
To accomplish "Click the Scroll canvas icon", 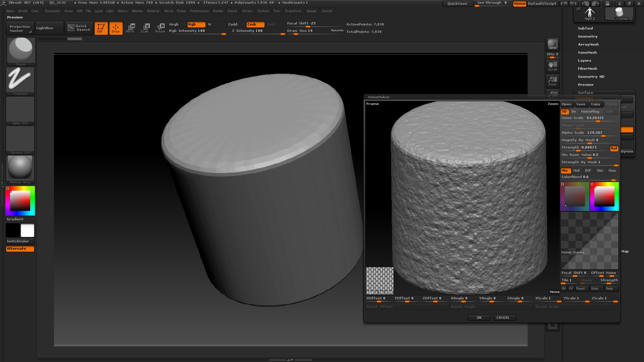I will (x=552, y=66).
